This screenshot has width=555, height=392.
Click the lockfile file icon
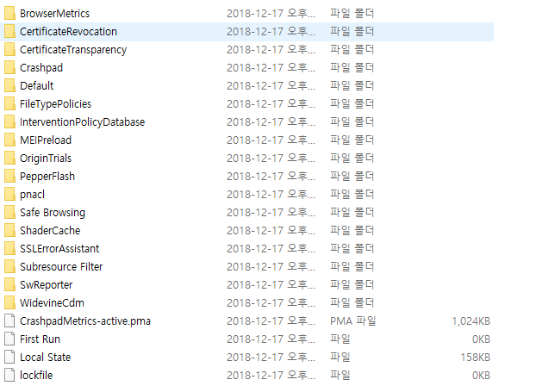pos(9,375)
